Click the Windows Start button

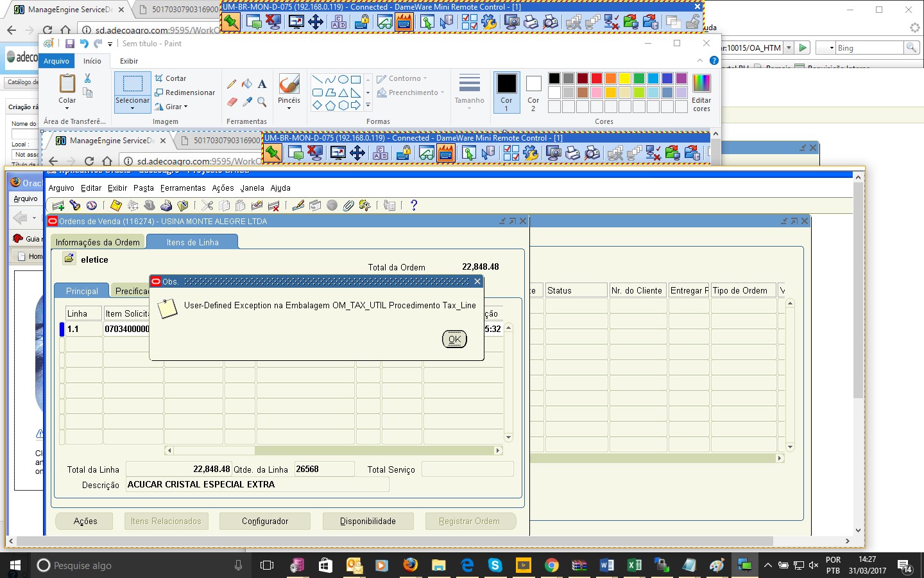tap(15, 565)
